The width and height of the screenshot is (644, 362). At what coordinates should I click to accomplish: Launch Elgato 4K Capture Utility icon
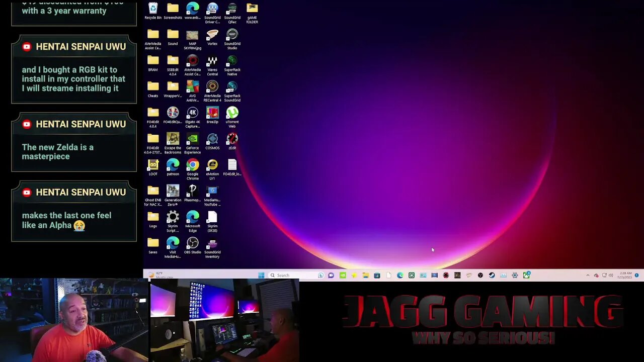pos(192,118)
